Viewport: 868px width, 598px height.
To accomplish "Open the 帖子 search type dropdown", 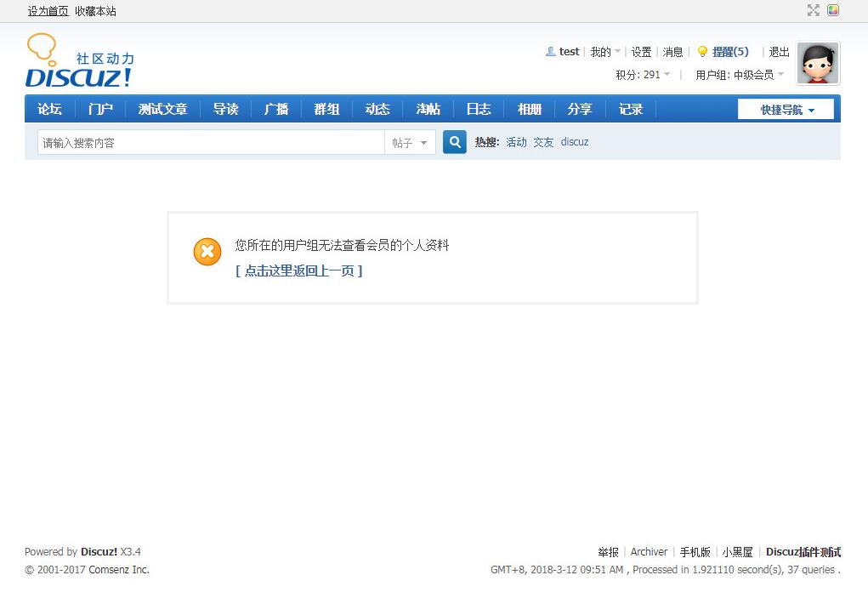I will point(410,143).
